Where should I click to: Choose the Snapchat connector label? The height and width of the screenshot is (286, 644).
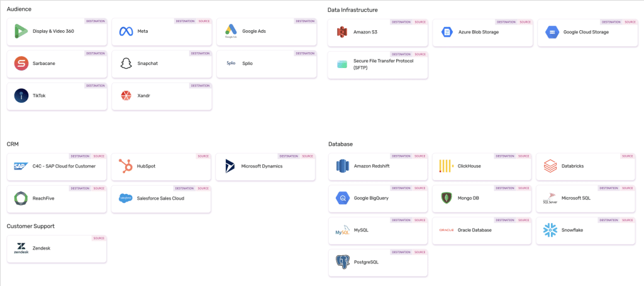(x=147, y=64)
